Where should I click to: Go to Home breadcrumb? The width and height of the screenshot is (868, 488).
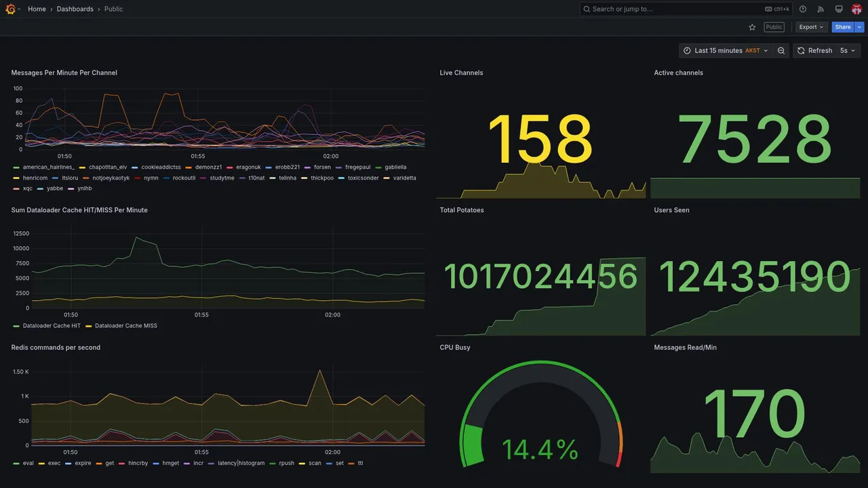pos(37,9)
